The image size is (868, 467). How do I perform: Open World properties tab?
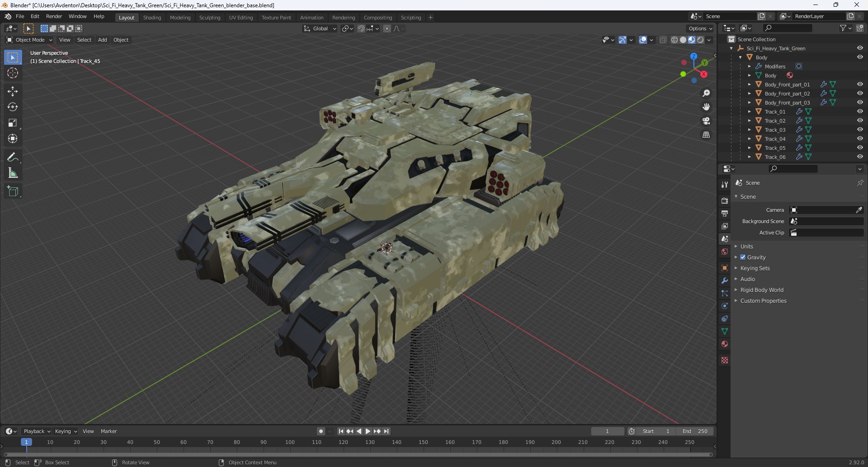click(725, 252)
